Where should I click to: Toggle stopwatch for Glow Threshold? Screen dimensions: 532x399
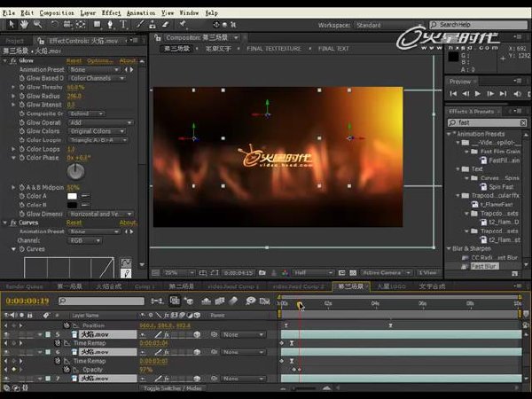click(22, 87)
